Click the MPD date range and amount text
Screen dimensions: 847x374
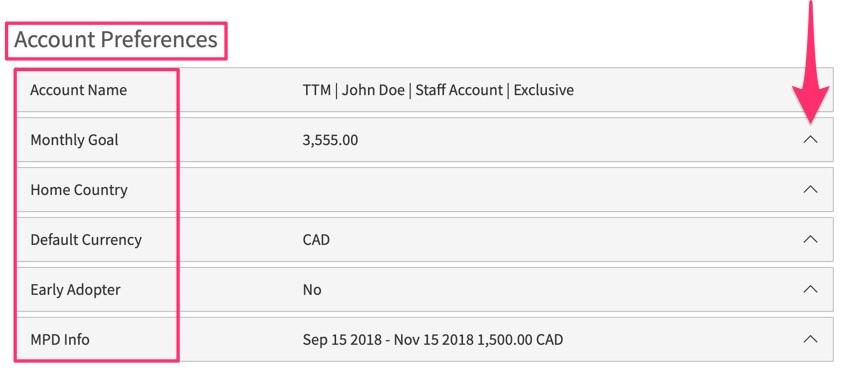[433, 340]
